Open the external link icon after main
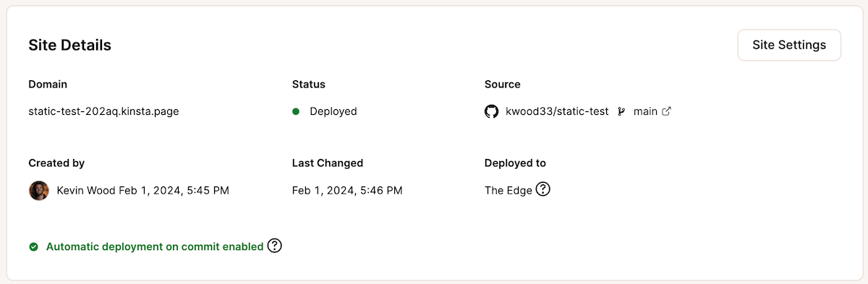The width and height of the screenshot is (868, 284). pyautogui.click(x=667, y=111)
